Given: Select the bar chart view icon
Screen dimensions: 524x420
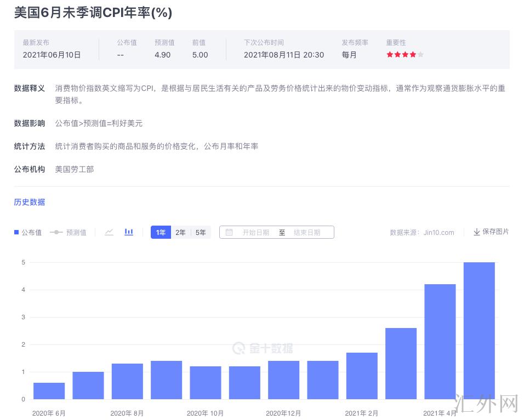Looking at the screenshot, I should [x=129, y=232].
